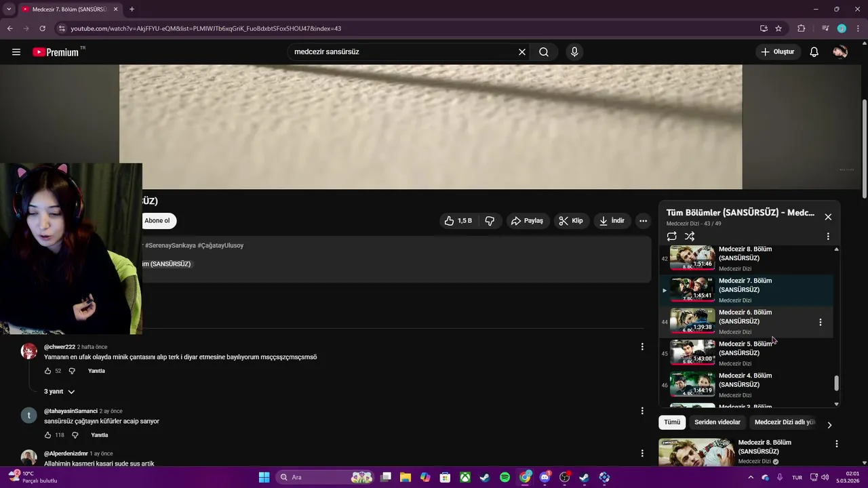Play Medcezir 4. Bölüm from the playlist

click(x=745, y=384)
